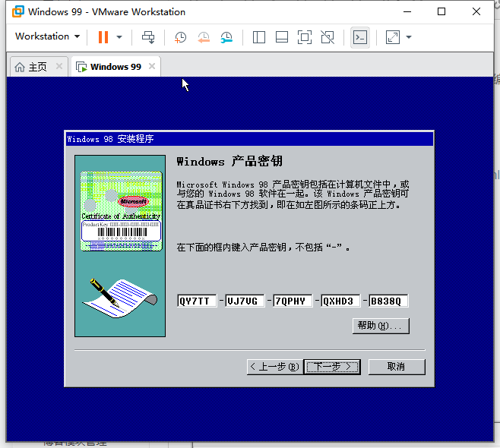Revert VM to previous snapshot

[204, 37]
